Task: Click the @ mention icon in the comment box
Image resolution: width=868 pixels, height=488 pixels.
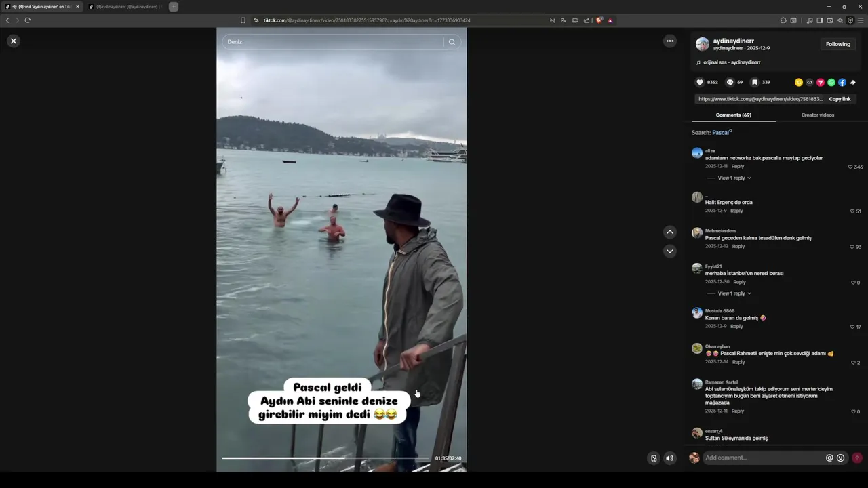Action: 829,457
